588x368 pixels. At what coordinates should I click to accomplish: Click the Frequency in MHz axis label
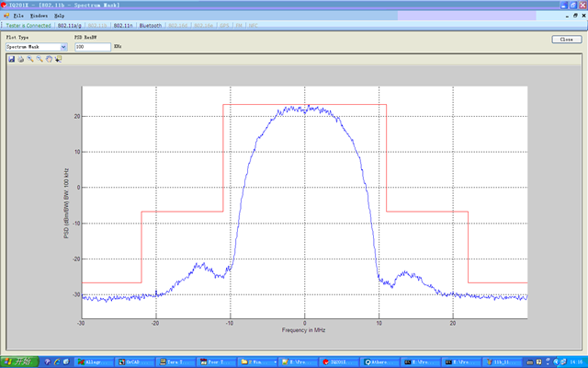303,330
